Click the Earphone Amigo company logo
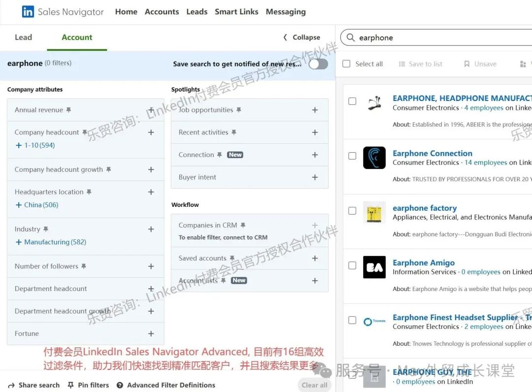 (374, 267)
